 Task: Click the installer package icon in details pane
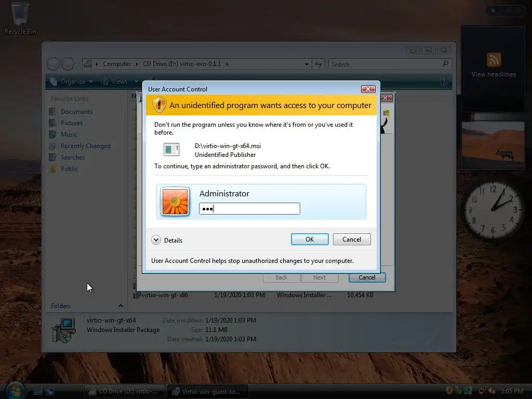63,330
